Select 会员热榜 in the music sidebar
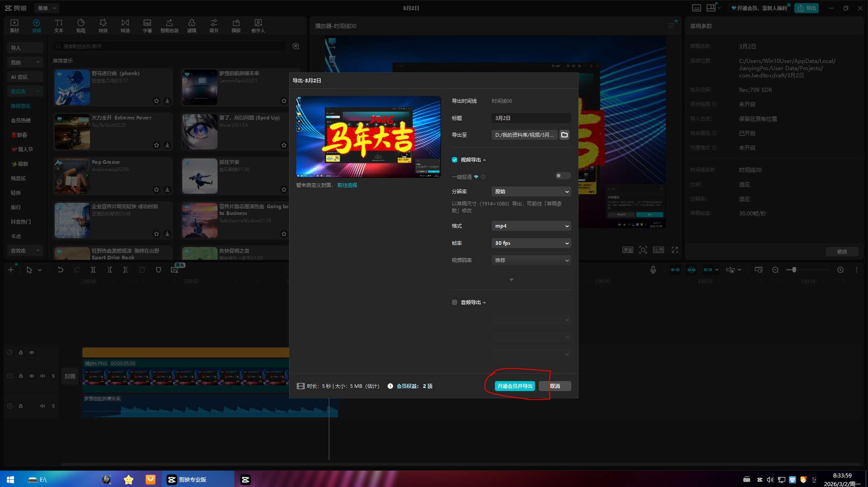 21,120
